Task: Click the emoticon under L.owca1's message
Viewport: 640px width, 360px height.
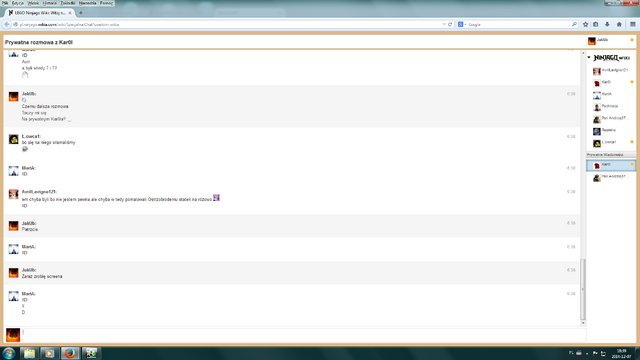Action: click(x=25, y=149)
